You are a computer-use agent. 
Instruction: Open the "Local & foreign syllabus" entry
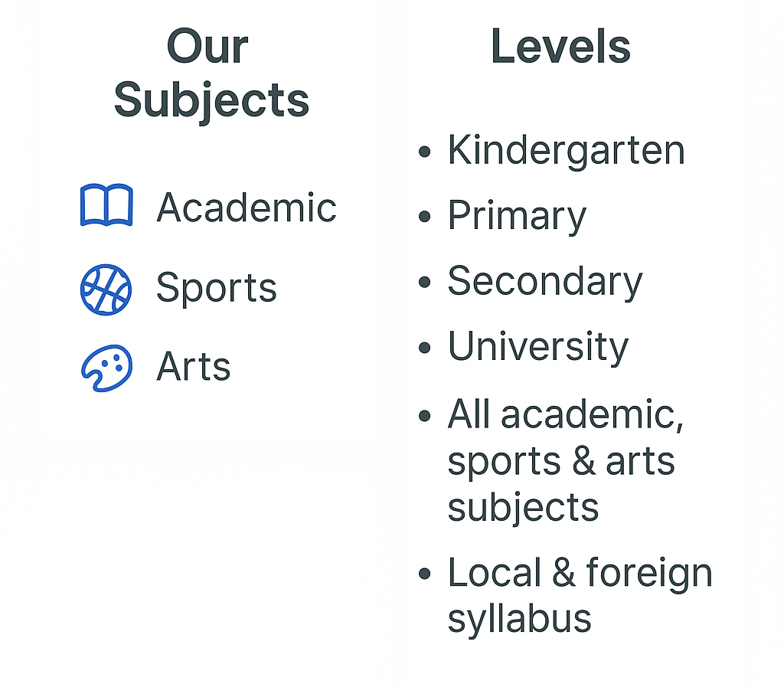pos(579,595)
